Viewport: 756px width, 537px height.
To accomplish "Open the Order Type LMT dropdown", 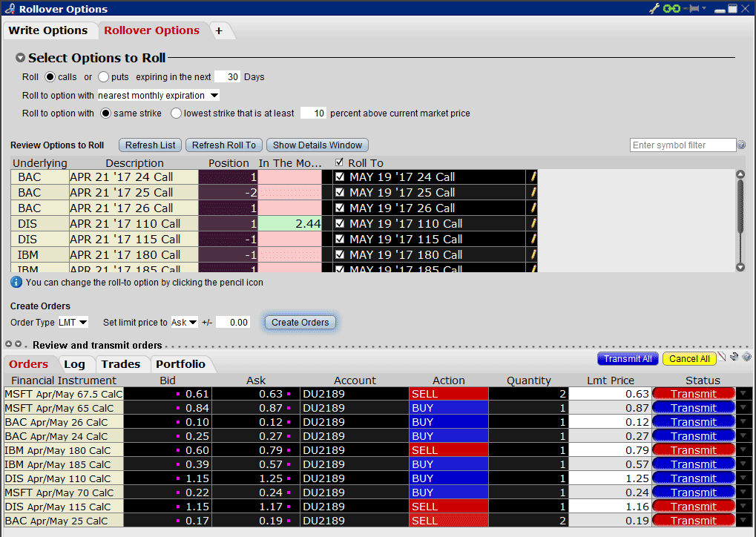I will (73, 322).
